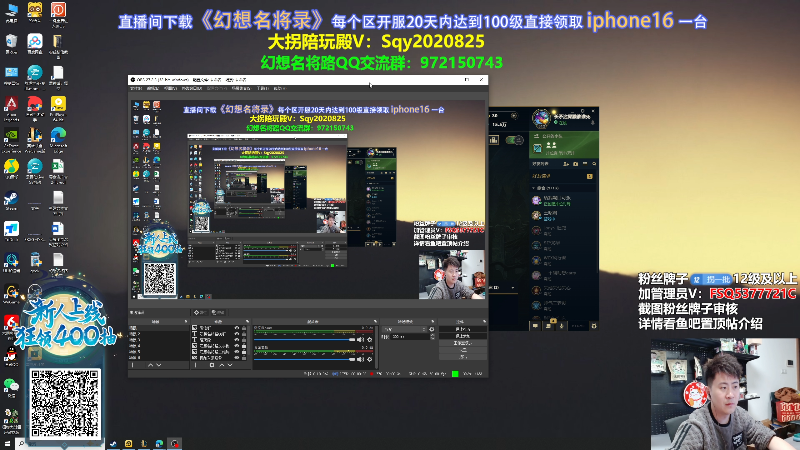Open the Steam desktop shortcut

[11, 198]
